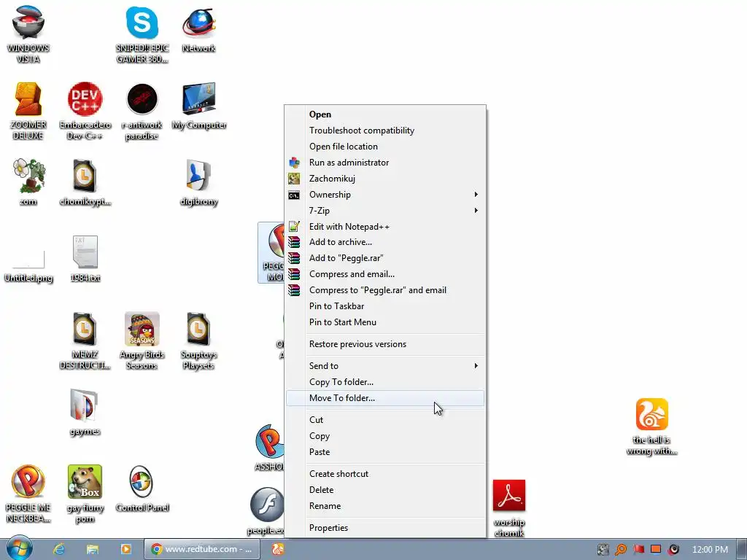Screen dimensions: 747x560
Task: Expand the Ownership submenu
Action: tap(385, 195)
